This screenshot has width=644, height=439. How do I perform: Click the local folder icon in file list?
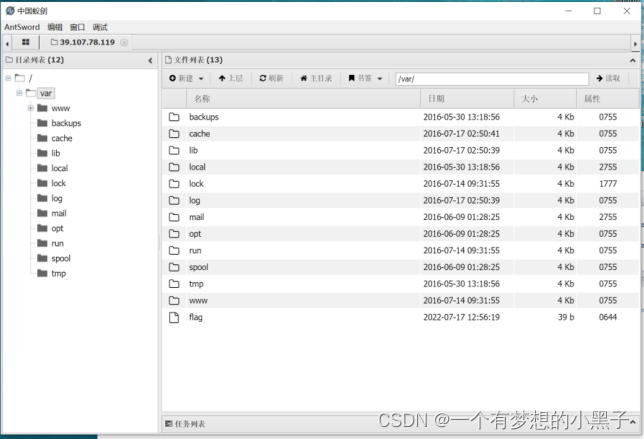174,167
